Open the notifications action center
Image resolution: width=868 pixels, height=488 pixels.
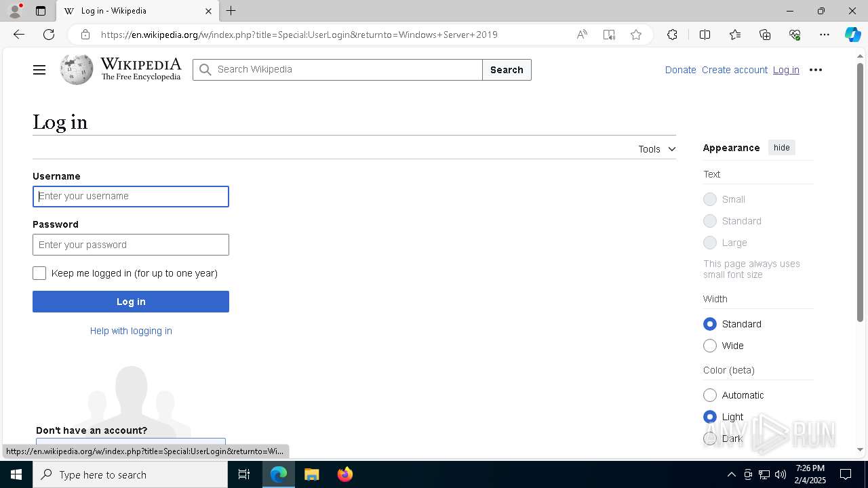pyautogui.click(x=846, y=474)
